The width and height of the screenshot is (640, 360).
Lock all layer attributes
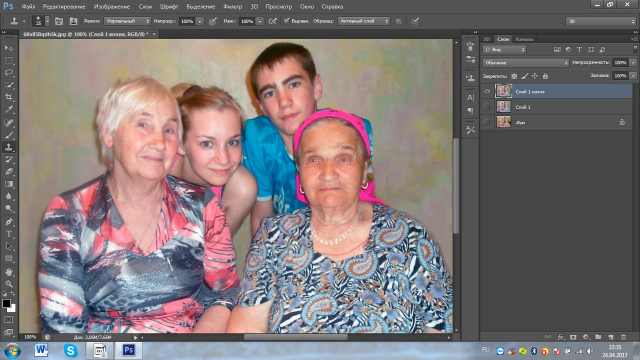coord(545,76)
